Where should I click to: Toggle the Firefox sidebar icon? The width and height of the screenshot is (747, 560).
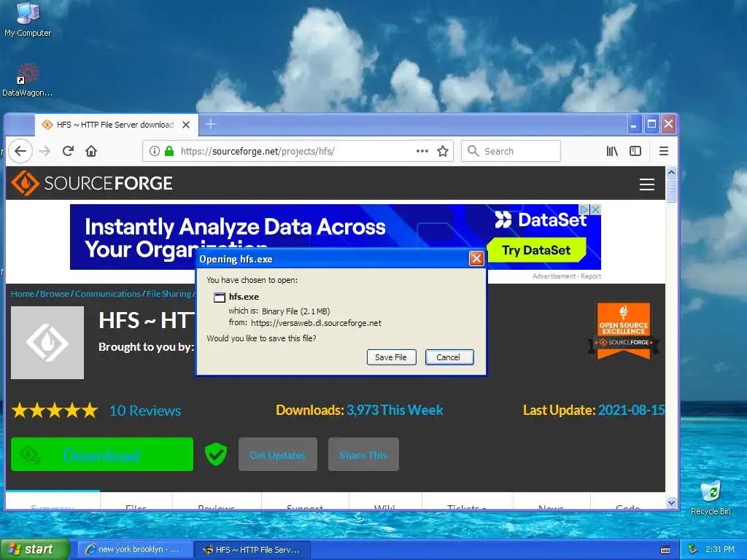coord(635,151)
